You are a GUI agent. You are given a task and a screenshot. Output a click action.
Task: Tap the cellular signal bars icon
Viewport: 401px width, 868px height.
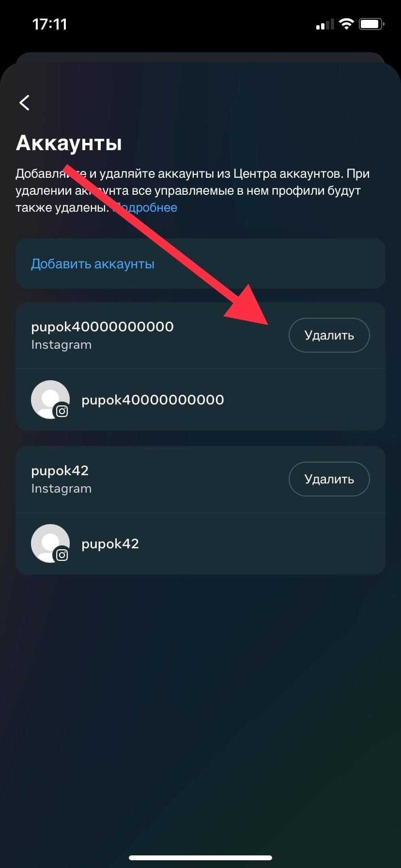coord(325,24)
